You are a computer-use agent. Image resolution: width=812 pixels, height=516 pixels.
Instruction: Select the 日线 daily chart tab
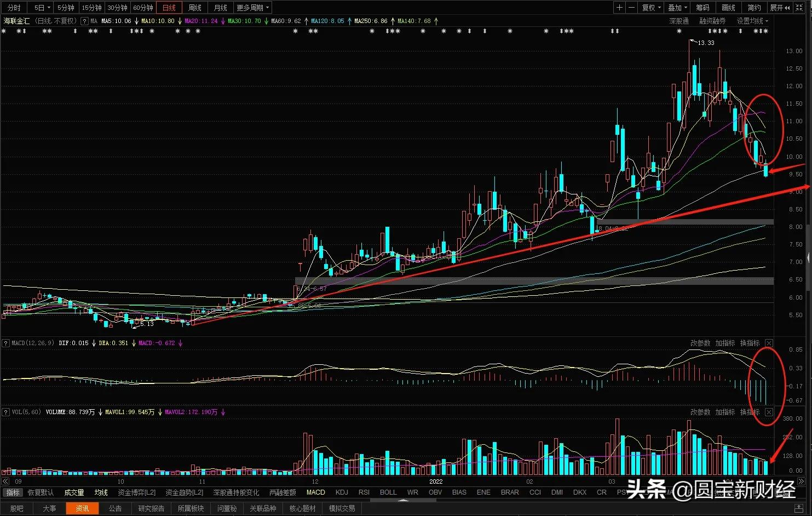point(169,8)
